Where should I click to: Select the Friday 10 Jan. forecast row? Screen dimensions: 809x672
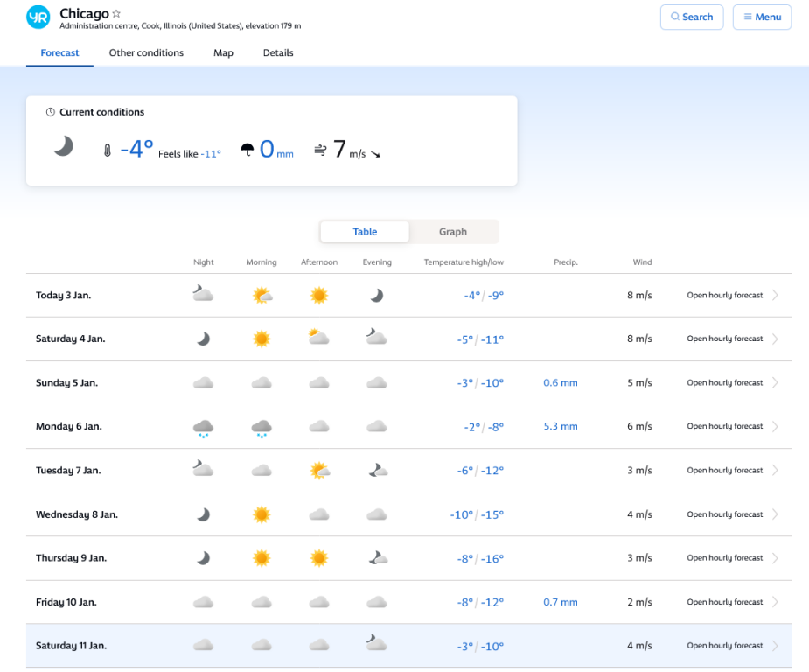66,602
